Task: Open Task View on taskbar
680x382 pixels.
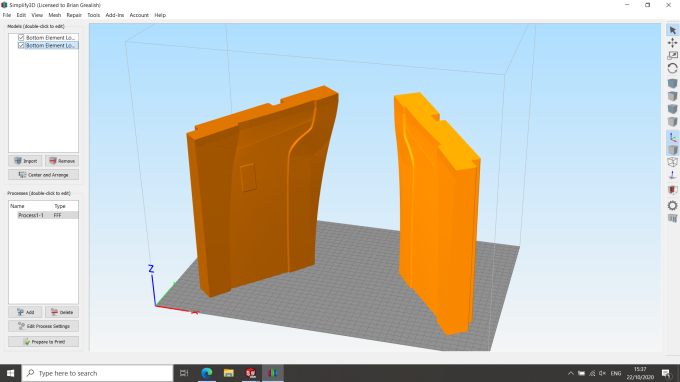Action: [x=184, y=373]
